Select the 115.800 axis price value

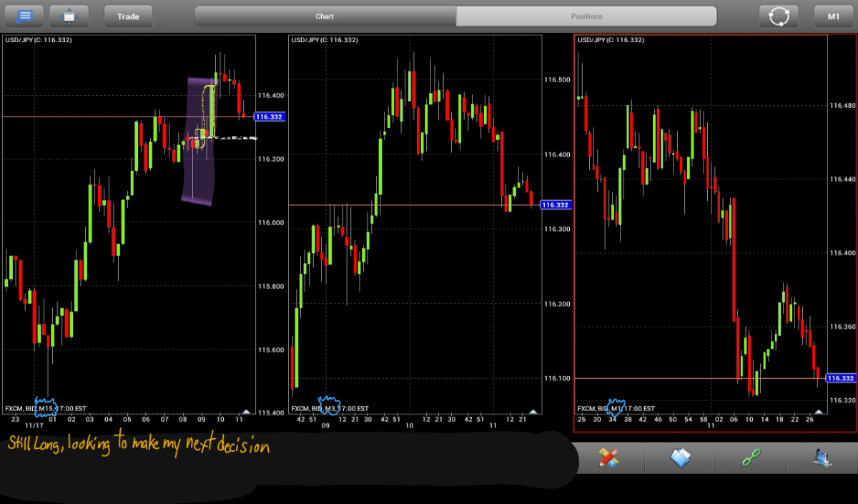[270, 286]
